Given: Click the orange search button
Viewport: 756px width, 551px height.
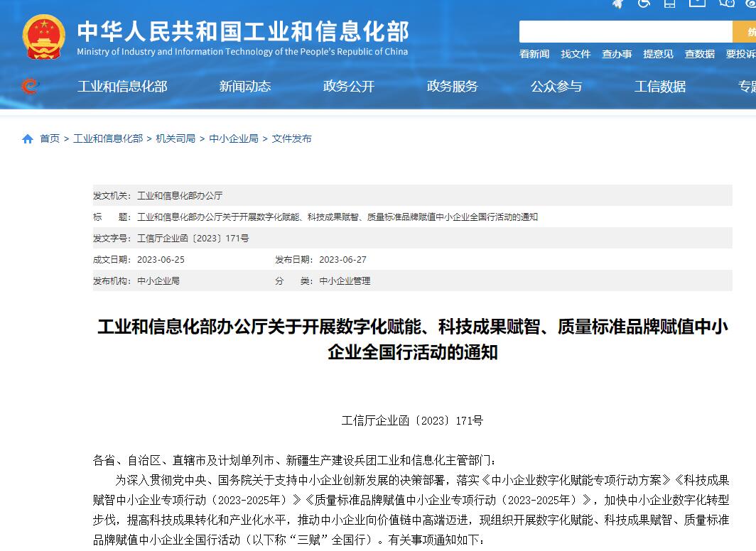Looking at the screenshot, I should coord(745,32).
